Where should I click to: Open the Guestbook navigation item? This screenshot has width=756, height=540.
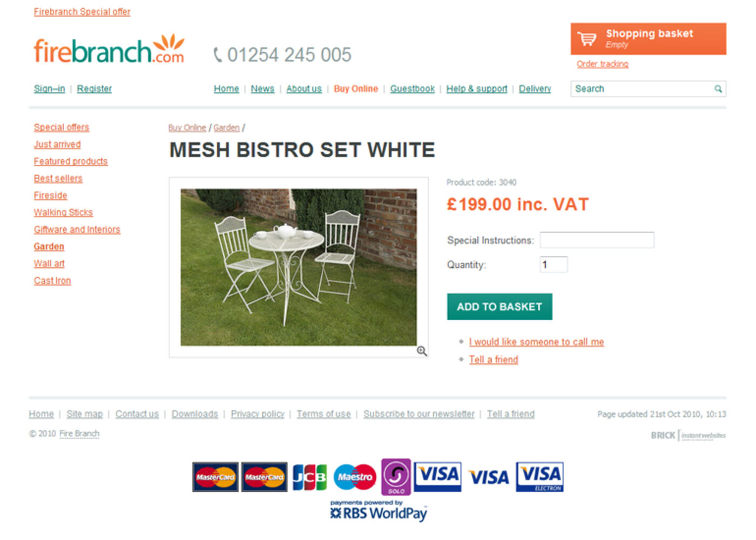pos(413,89)
